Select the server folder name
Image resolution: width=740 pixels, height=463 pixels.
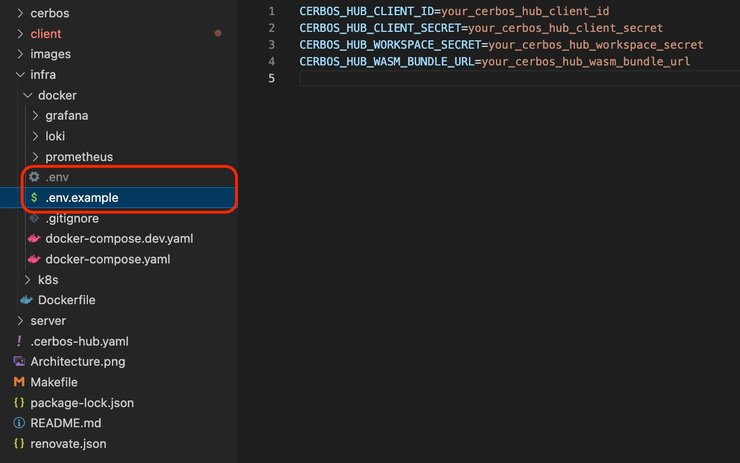tap(48, 321)
